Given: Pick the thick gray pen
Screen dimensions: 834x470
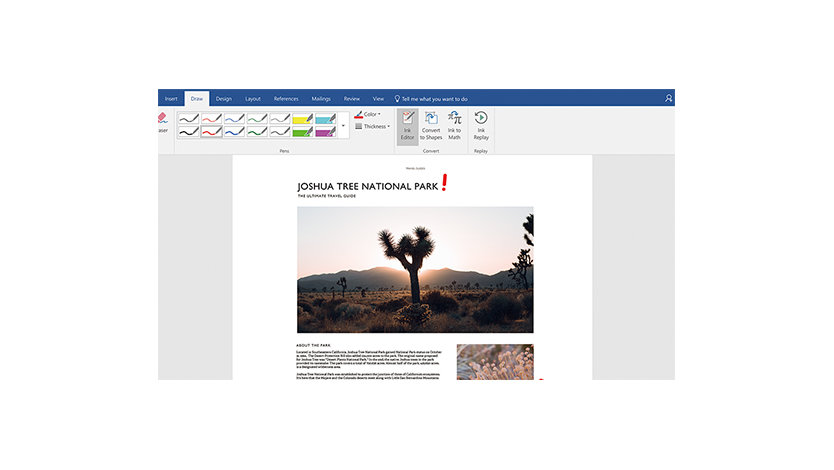Looking at the screenshot, I should click(280, 131).
